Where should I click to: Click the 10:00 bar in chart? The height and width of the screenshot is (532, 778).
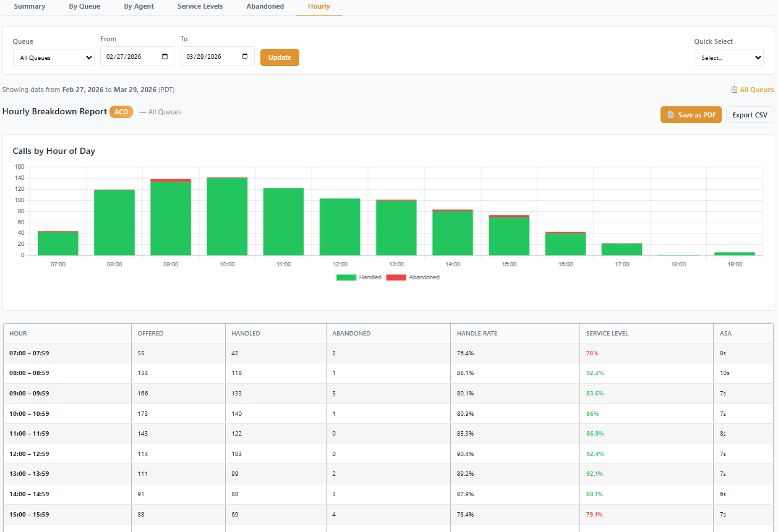pos(227,216)
